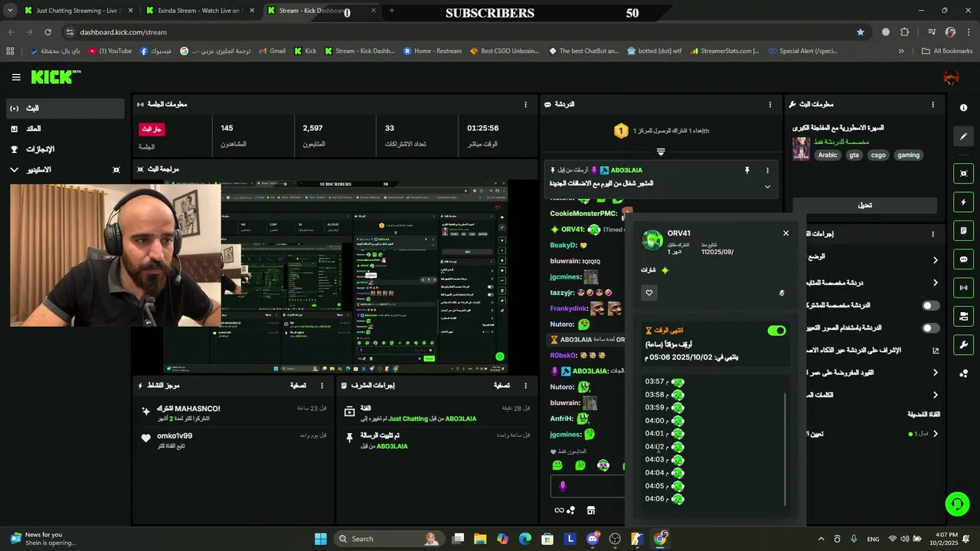Click the browser address bar URL

click(123, 32)
